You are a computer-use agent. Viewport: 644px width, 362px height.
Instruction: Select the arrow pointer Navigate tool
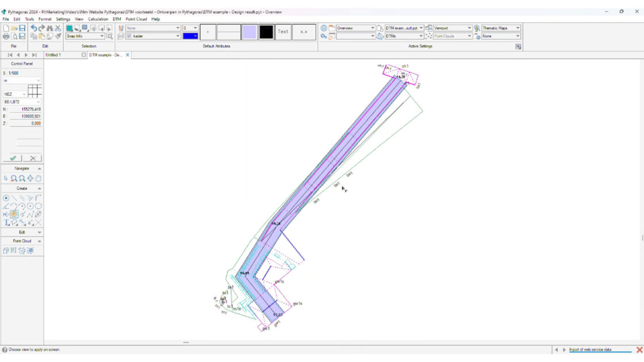point(6,179)
